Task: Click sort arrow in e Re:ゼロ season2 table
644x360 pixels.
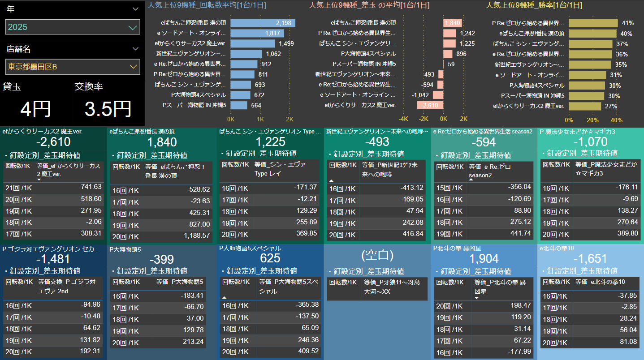Action: click(471, 179)
